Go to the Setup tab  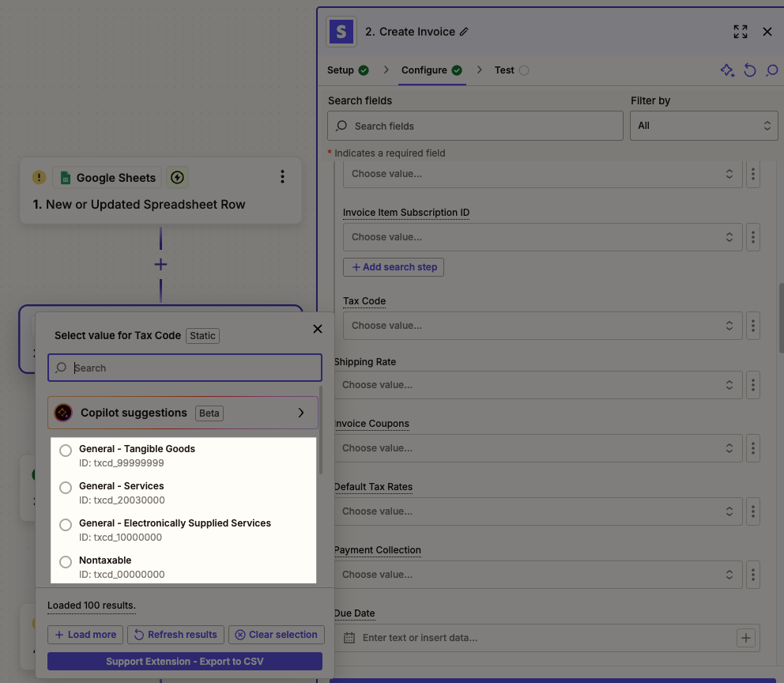(x=341, y=70)
